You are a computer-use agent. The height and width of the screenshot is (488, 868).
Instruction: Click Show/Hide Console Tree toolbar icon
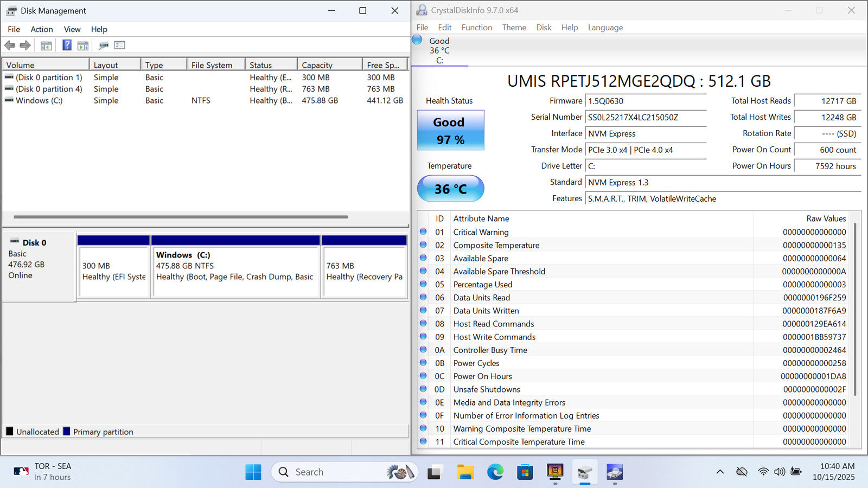coord(46,46)
